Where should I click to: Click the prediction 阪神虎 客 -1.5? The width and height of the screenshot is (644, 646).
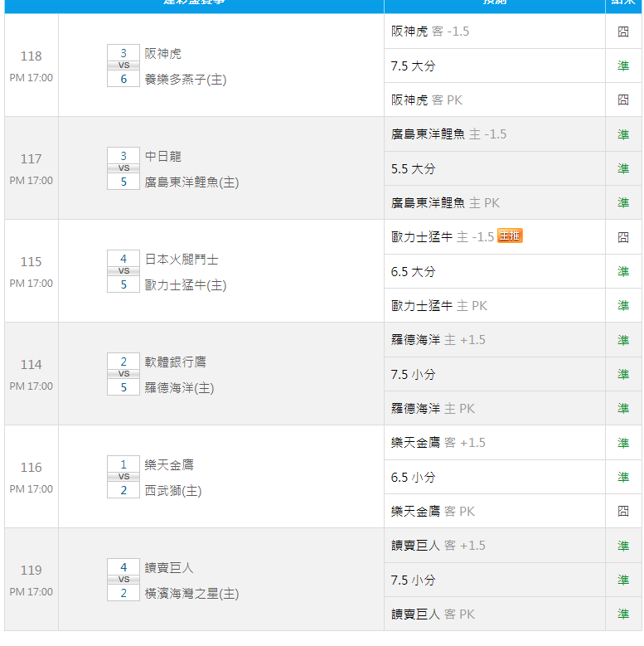tap(430, 32)
